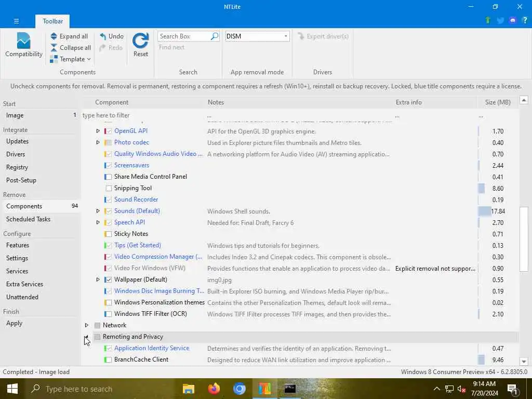Click the Reset button
The height and width of the screenshot is (399, 532).
[x=140, y=45]
